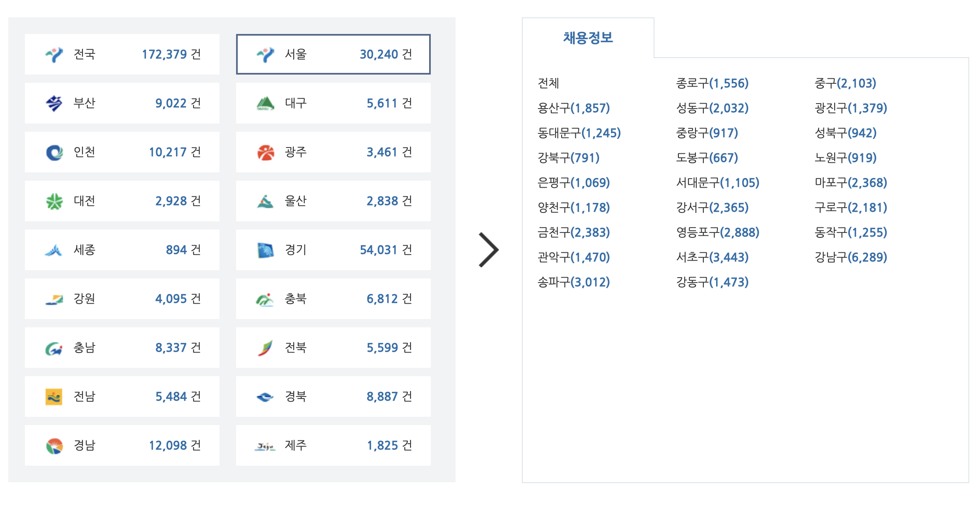This screenshot has height=527, width=980.
Task: Select 세종 894 건 region card
Action: coord(122,250)
